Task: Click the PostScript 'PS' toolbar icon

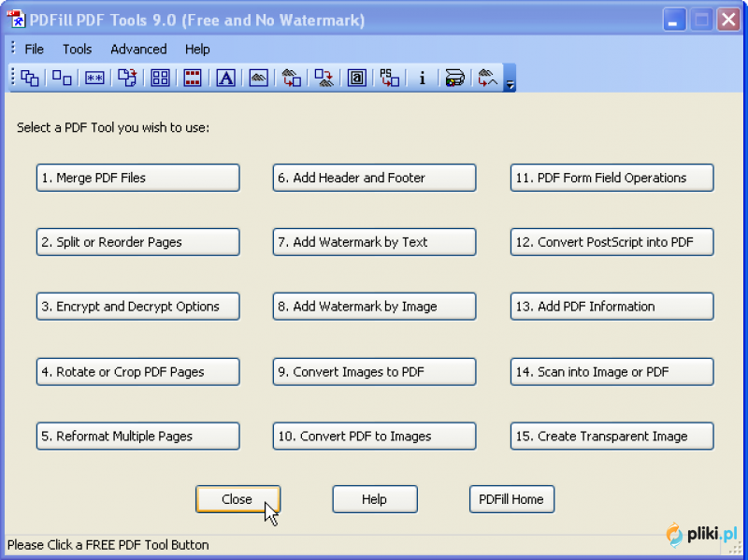Action: 389,78
